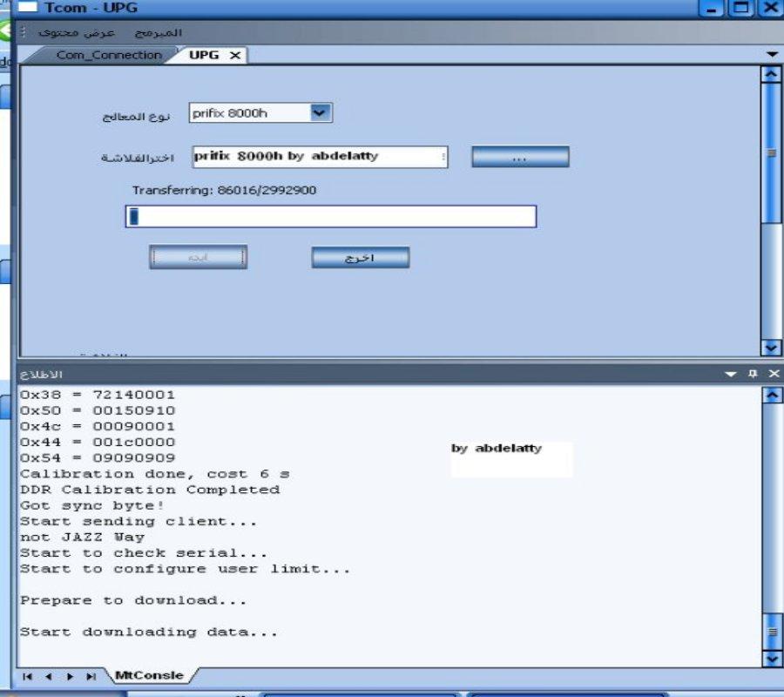Switch to the Com_Connection tab
Image resolution: width=784 pixels, height=697 pixels.
(109, 55)
